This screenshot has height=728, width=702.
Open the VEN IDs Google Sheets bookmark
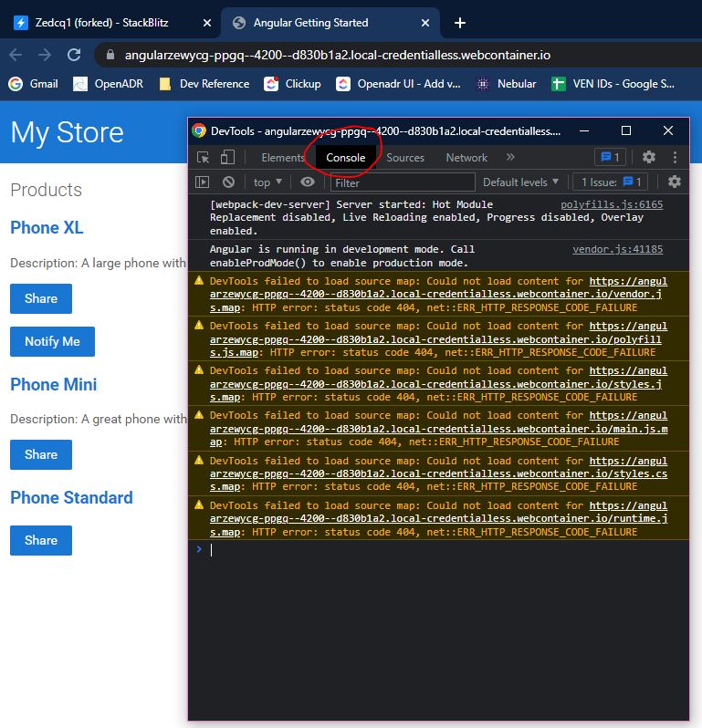613,84
